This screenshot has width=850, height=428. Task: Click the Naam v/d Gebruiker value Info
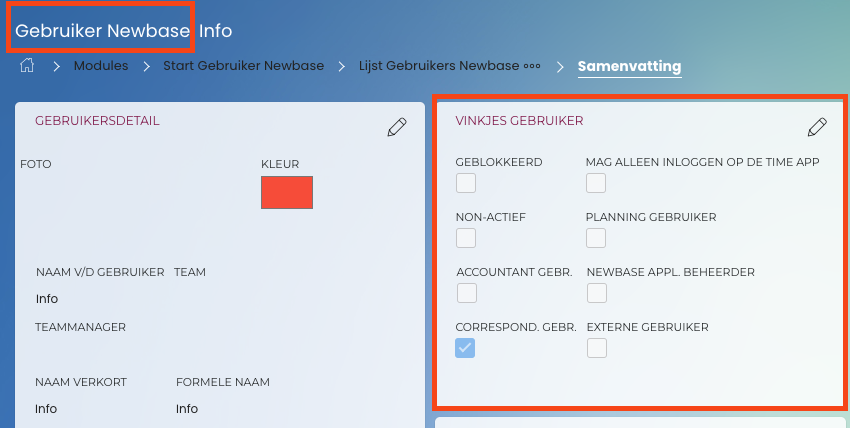tap(47, 299)
